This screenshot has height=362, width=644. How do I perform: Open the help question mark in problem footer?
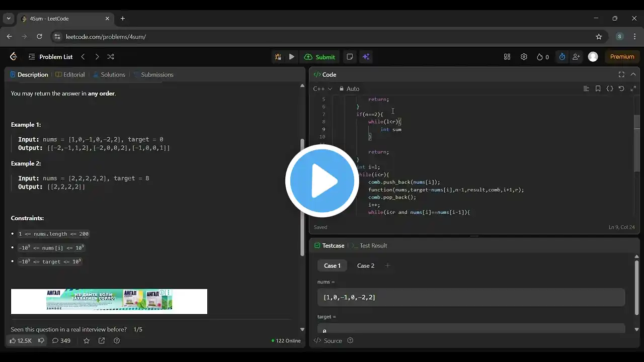point(117,340)
